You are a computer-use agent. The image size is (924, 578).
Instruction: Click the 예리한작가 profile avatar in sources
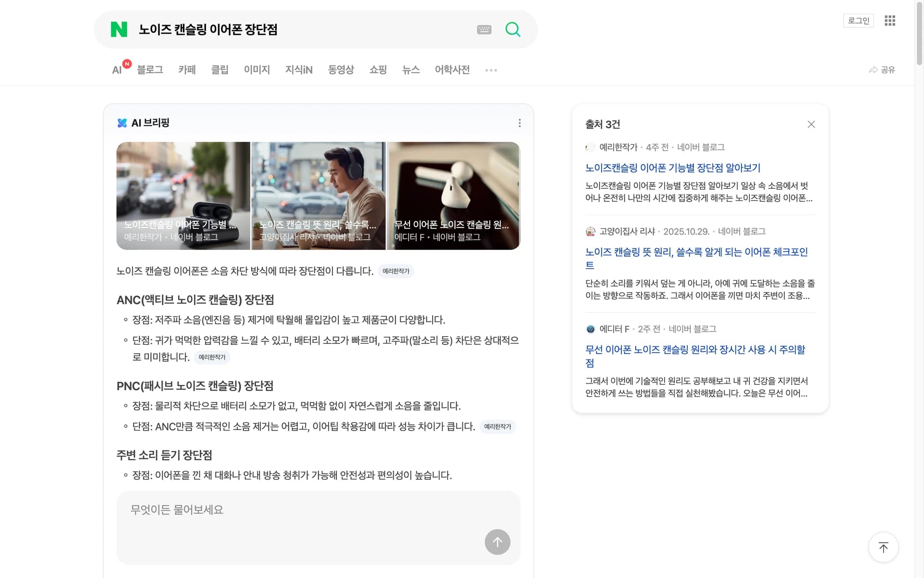tap(590, 147)
